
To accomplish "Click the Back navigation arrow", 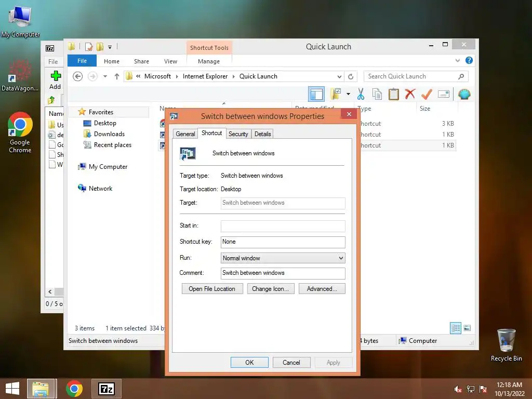I will click(78, 76).
